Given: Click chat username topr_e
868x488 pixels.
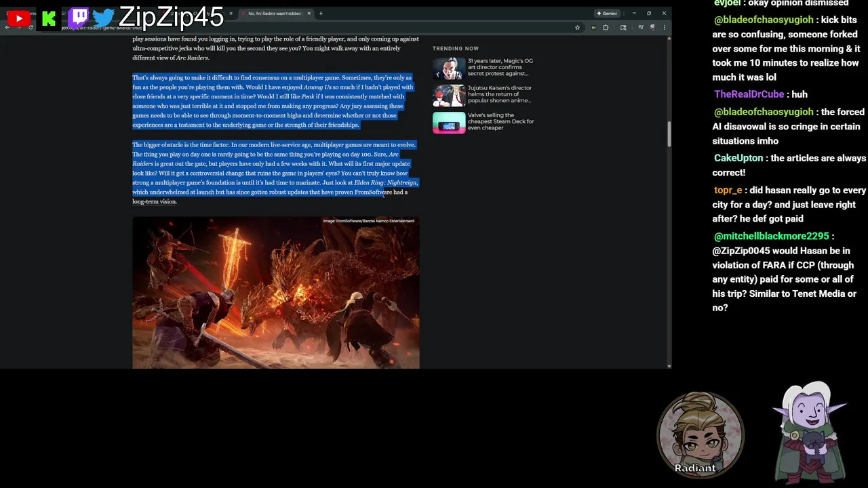Looking at the screenshot, I should [728, 190].
